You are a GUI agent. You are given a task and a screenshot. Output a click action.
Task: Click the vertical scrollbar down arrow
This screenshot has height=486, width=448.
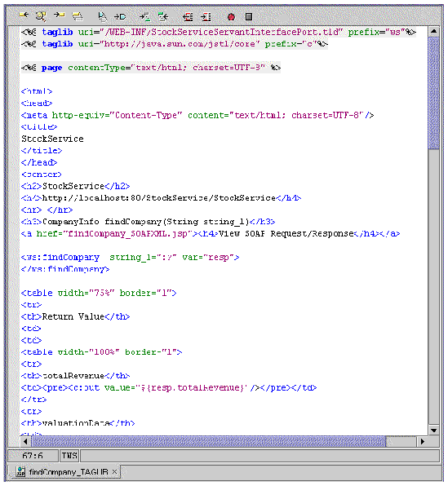[434, 431]
